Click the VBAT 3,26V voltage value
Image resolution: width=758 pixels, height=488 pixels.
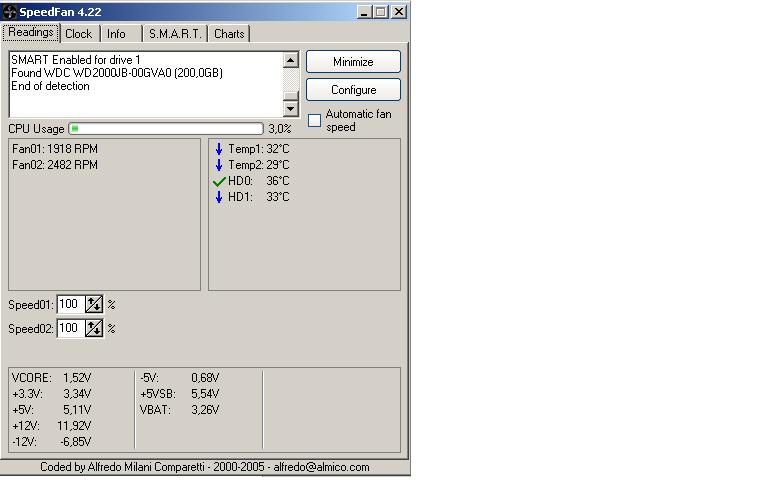[x=205, y=410]
